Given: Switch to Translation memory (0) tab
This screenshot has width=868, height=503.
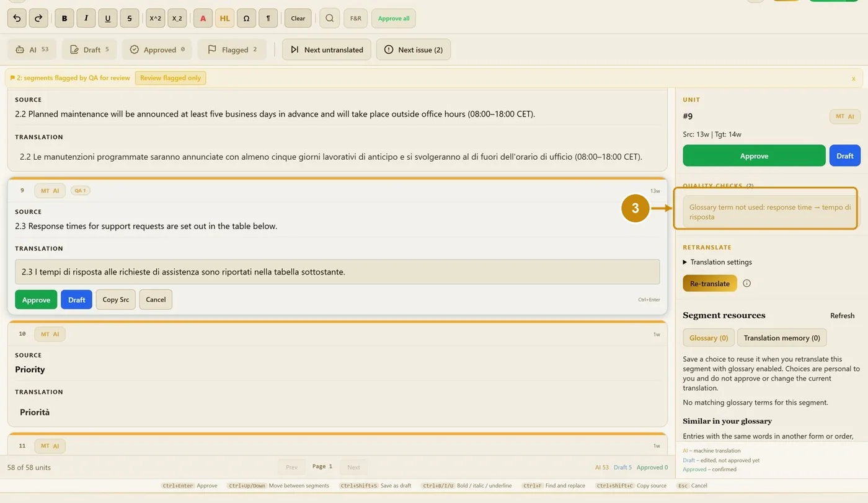Looking at the screenshot, I should pos(782,338).
